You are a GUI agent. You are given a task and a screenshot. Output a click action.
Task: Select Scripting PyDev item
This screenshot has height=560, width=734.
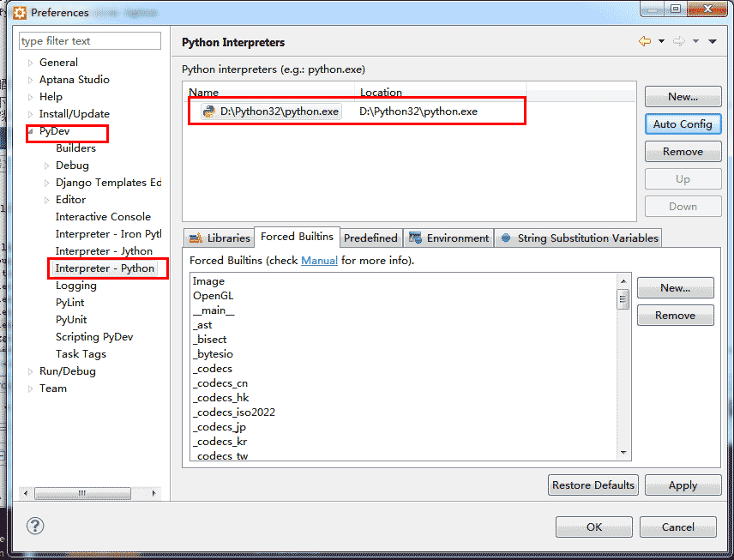coord(94,337)
